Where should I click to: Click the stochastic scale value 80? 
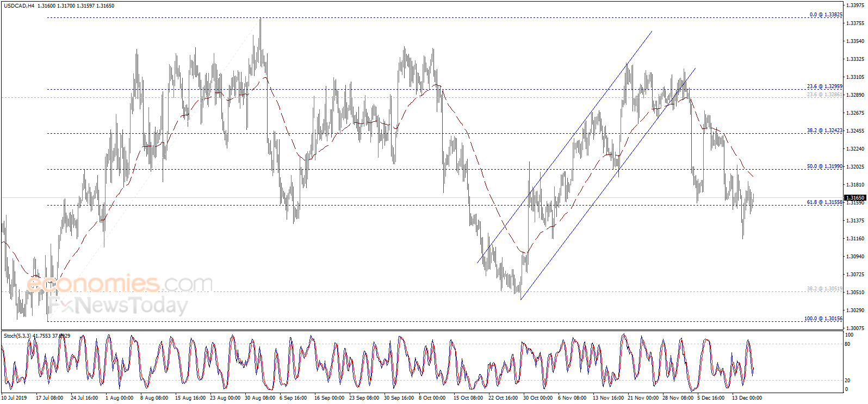tap(847, 344)
